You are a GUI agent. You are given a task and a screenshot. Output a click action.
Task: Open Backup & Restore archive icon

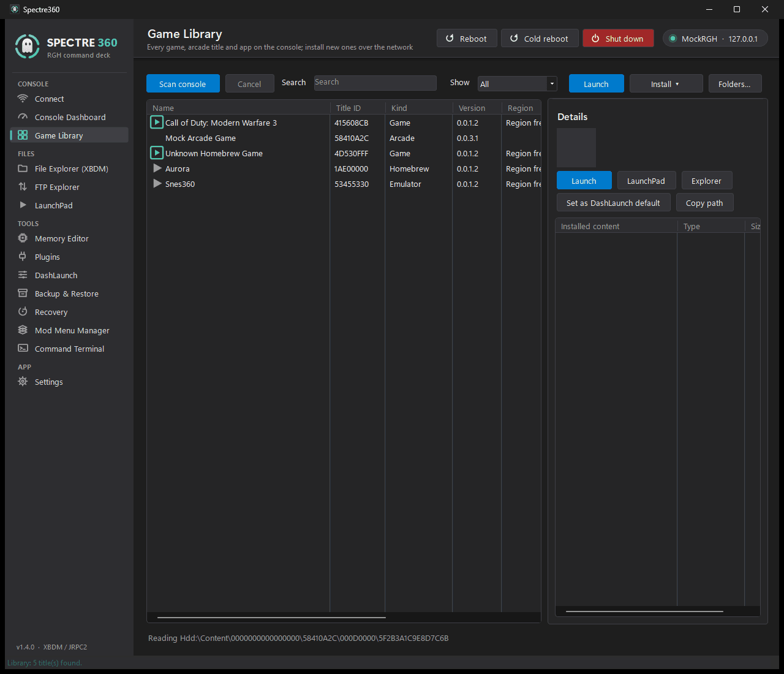pos(23,293)
